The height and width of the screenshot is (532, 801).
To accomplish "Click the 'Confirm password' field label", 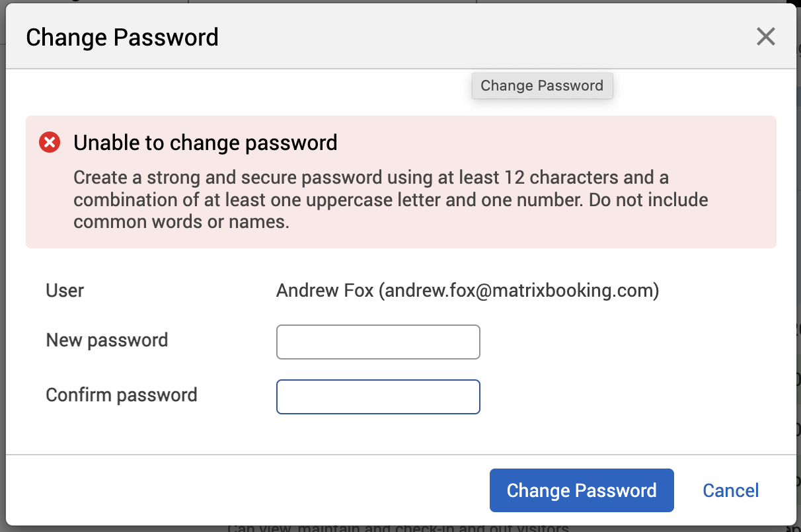I will pyautogui.click(x=122, y=395).
